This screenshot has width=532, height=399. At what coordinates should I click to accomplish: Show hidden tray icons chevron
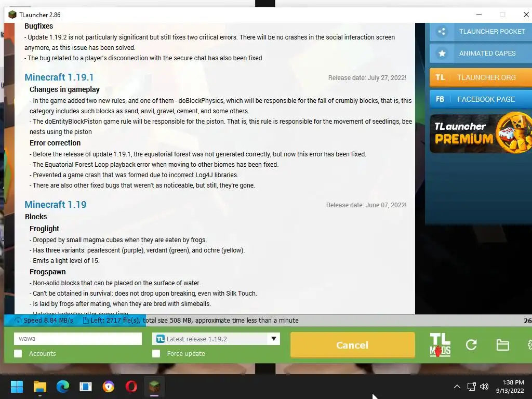(457, 387)
